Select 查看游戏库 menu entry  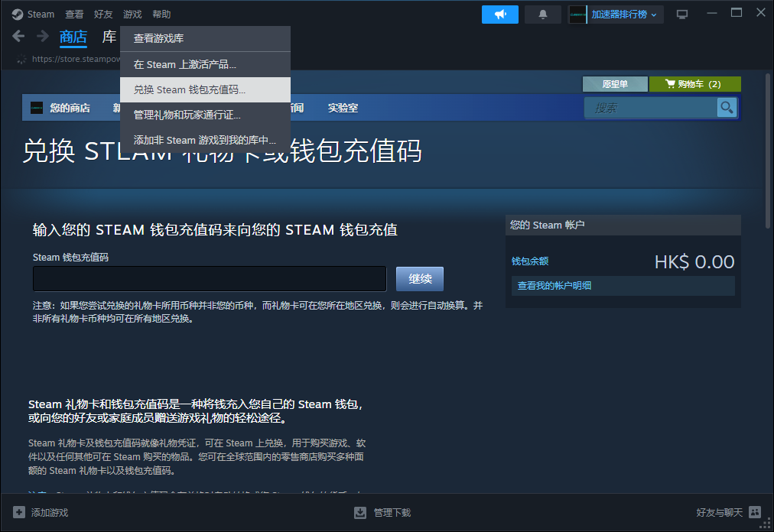point(205,38)
